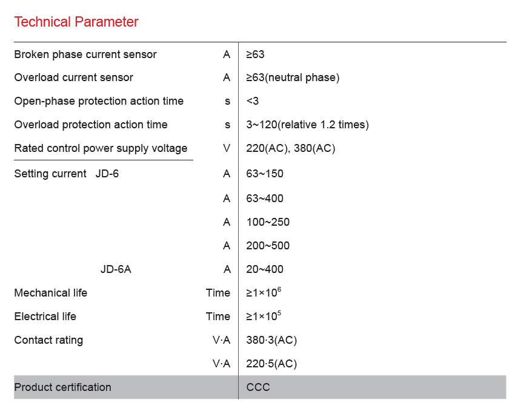The width and height of the screenshot is (515, 420).
Task: Select the 3~120(relative 1.2 times) value
Action: (x=307, y=125)
